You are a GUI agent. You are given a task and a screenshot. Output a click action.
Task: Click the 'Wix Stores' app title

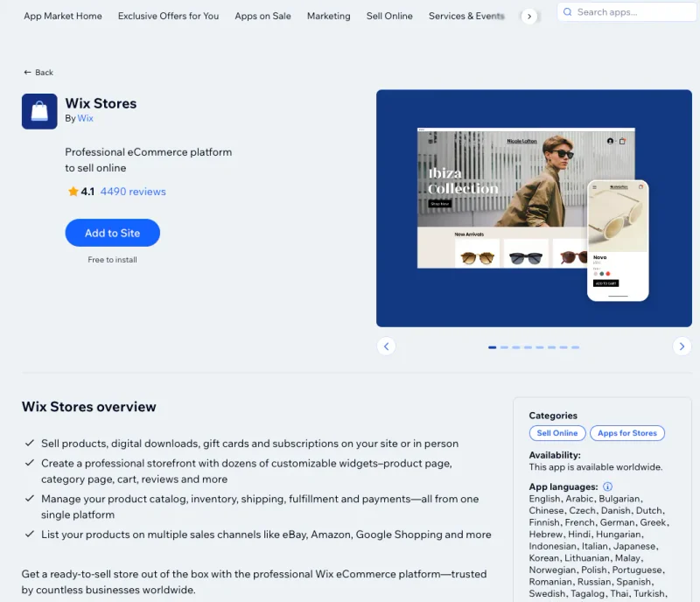click(x=101, y=103)
